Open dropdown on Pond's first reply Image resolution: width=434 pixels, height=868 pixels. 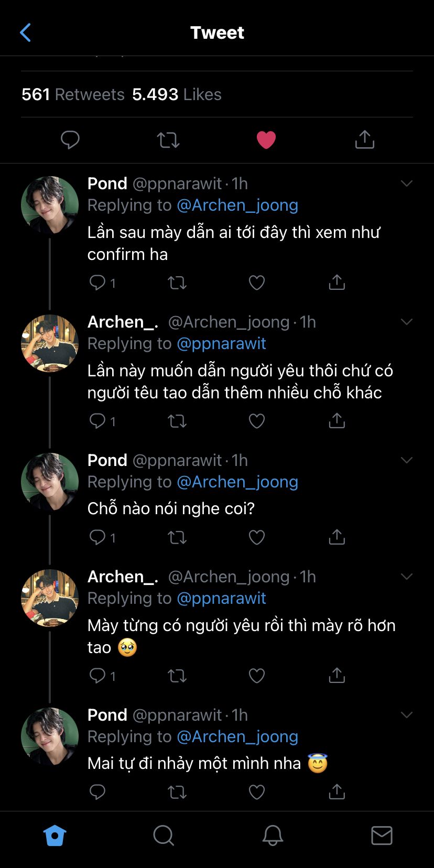pyautogui.click(x=407, y=183)
